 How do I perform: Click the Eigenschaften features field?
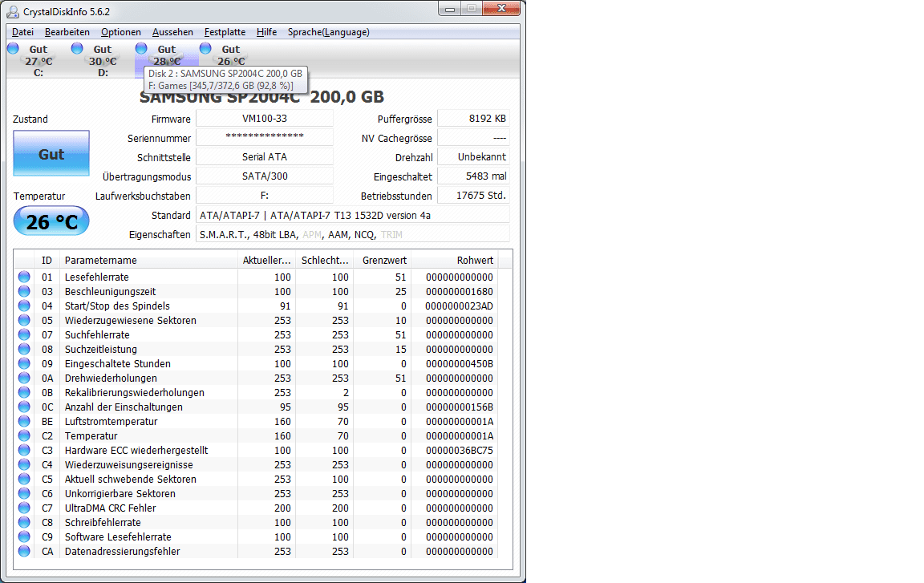click(353, 234)
